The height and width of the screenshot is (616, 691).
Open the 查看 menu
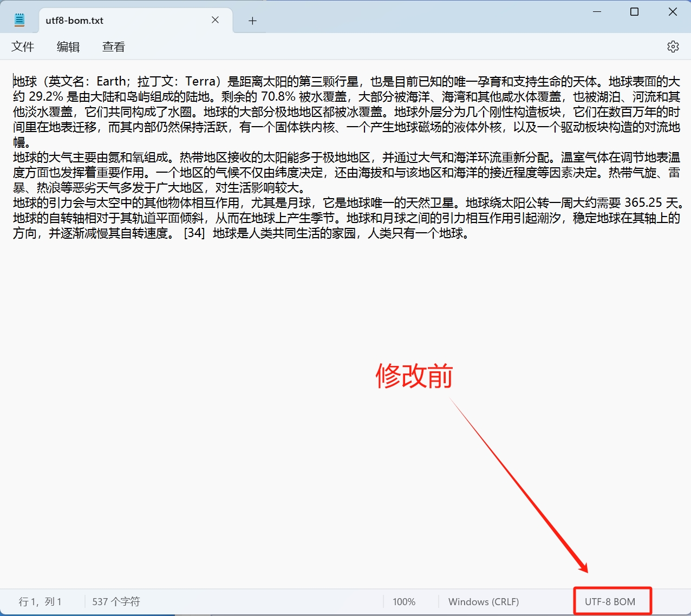tap(113, 47)
